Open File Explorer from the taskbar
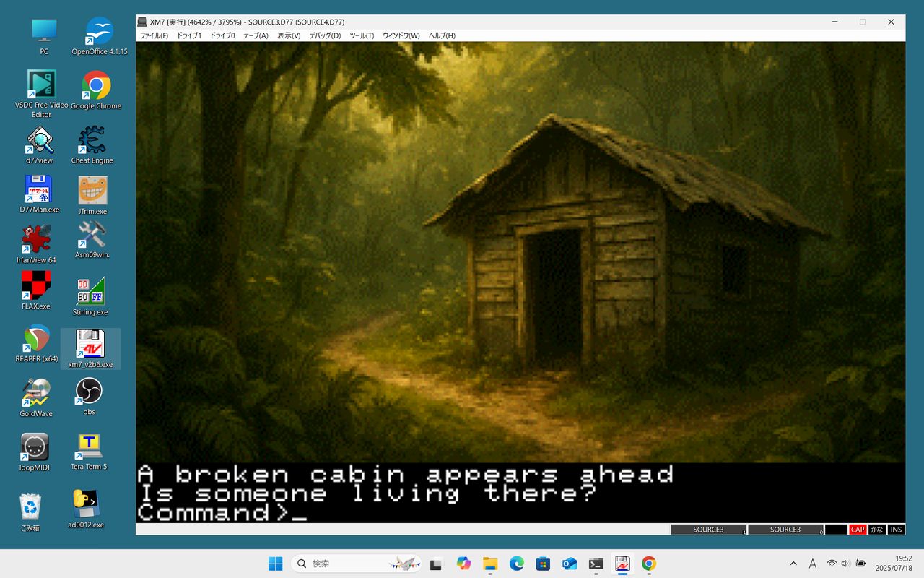924x578 pixels. coord(490,564)
